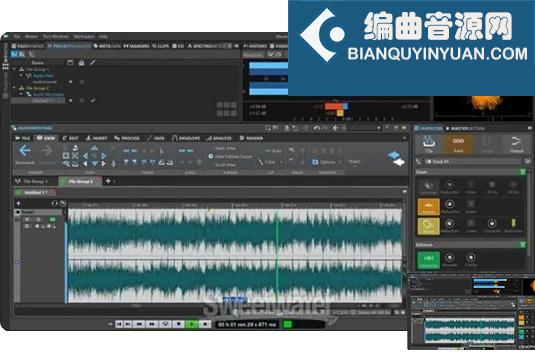Collapse File Group 1 in project tree

coord(14,69)
